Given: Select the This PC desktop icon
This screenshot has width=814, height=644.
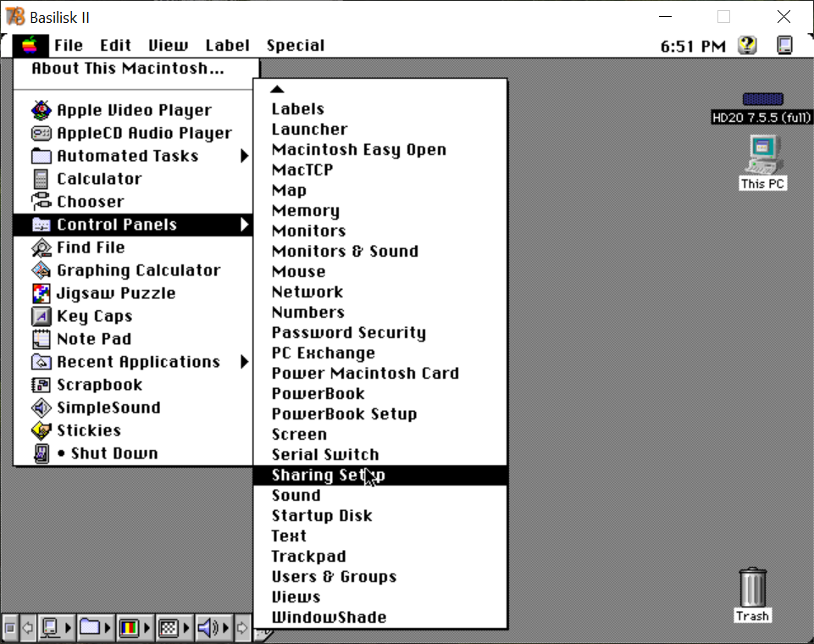Looking at the screenshot, I should (x=762, y=163).
